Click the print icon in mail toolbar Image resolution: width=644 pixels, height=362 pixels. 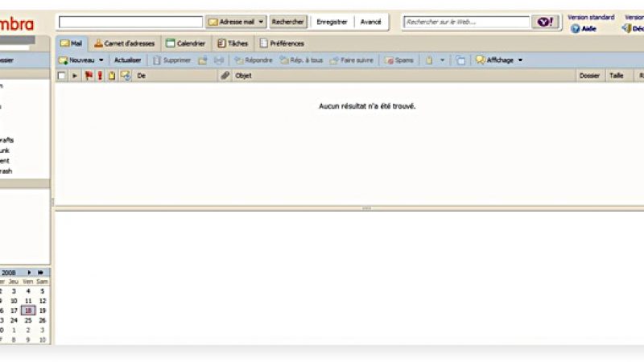(x=219, y=60)
